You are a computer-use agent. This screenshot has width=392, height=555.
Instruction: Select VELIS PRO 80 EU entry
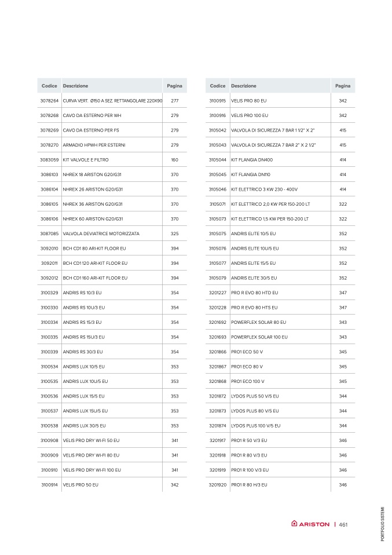(249, 101)
